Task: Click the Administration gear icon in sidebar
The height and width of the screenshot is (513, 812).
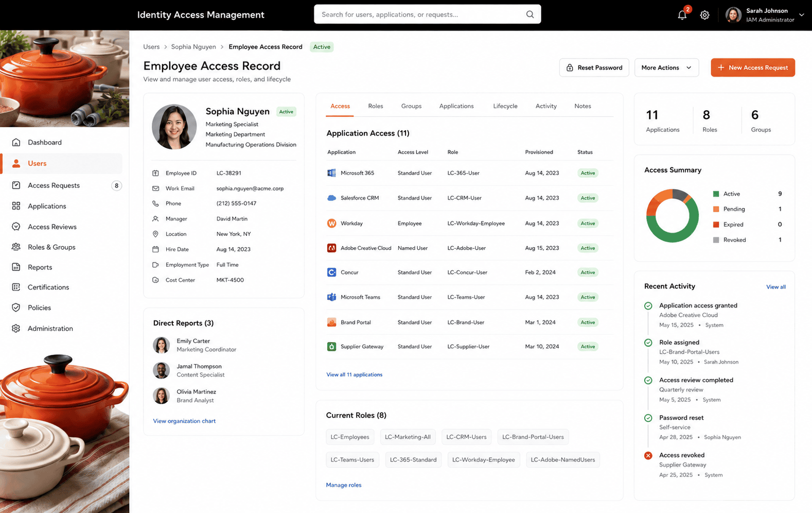Action: click(x=16, y=328)
